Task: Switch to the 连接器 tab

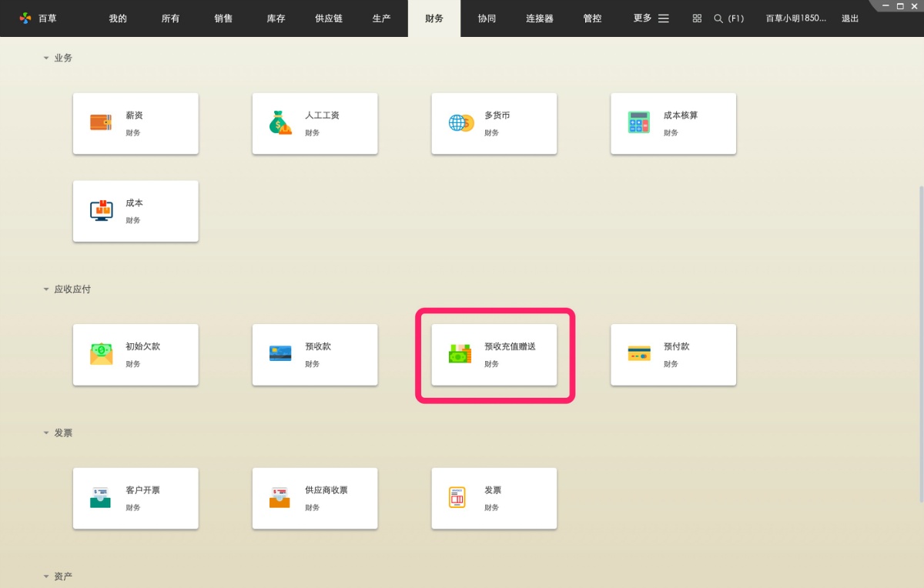Action: pyautogui.click(x=540, y=18)
